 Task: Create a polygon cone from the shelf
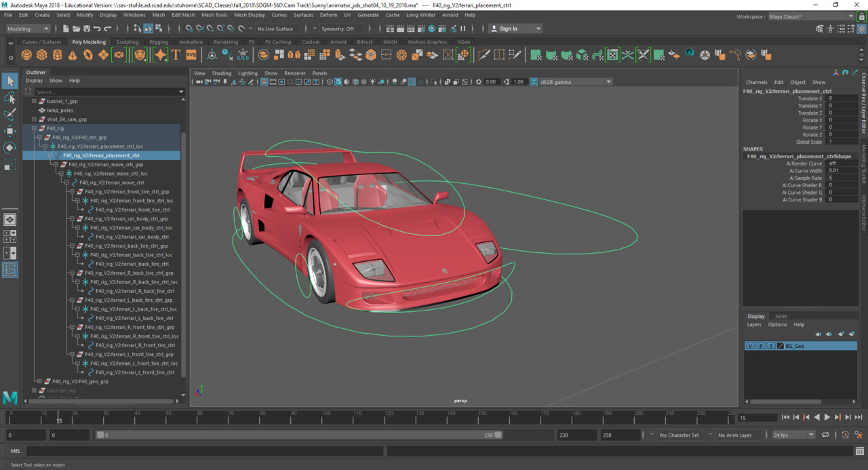tap(73, 55)
